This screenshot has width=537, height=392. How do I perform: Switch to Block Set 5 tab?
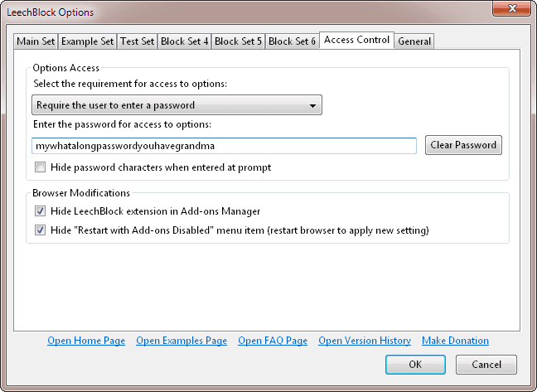239,41
